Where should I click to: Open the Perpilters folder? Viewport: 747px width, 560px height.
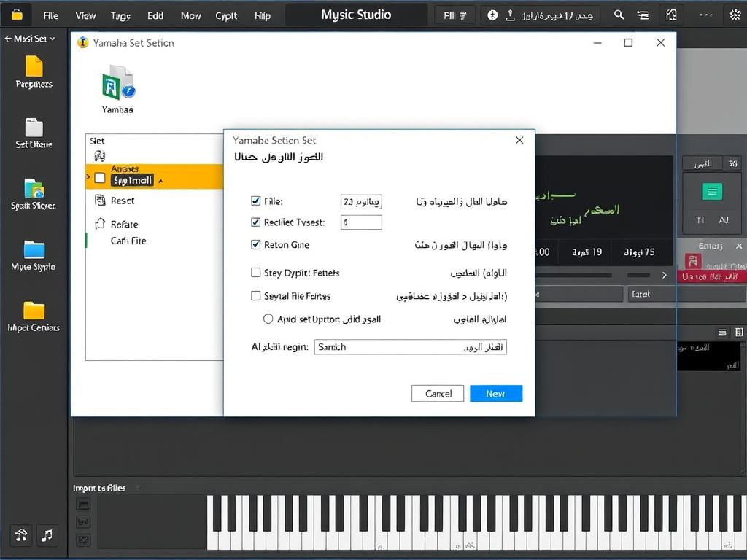point(34,72)
